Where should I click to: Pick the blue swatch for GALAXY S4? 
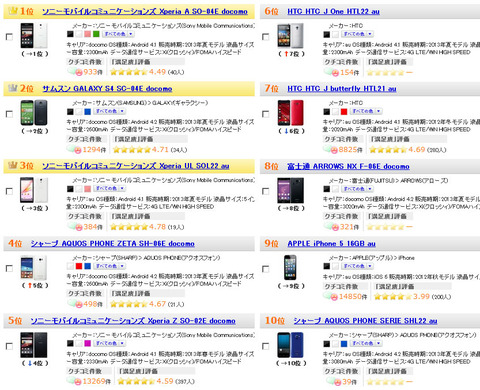88,111
